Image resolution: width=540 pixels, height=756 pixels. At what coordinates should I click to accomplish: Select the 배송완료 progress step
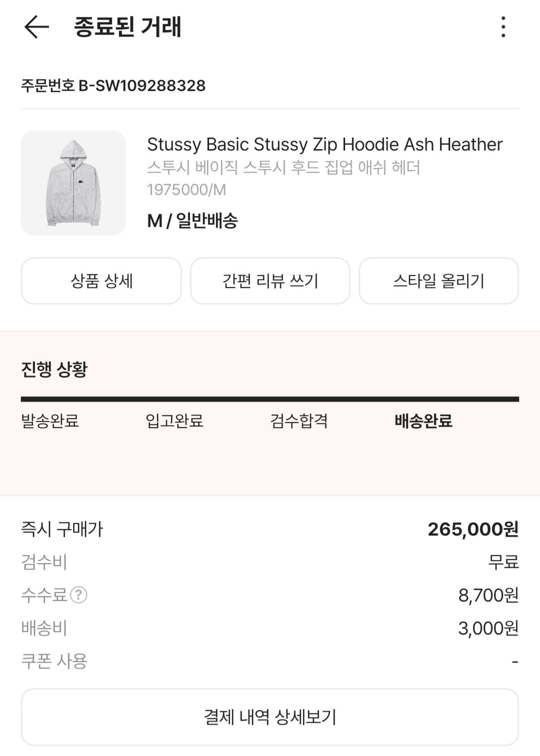pos(424,421)
